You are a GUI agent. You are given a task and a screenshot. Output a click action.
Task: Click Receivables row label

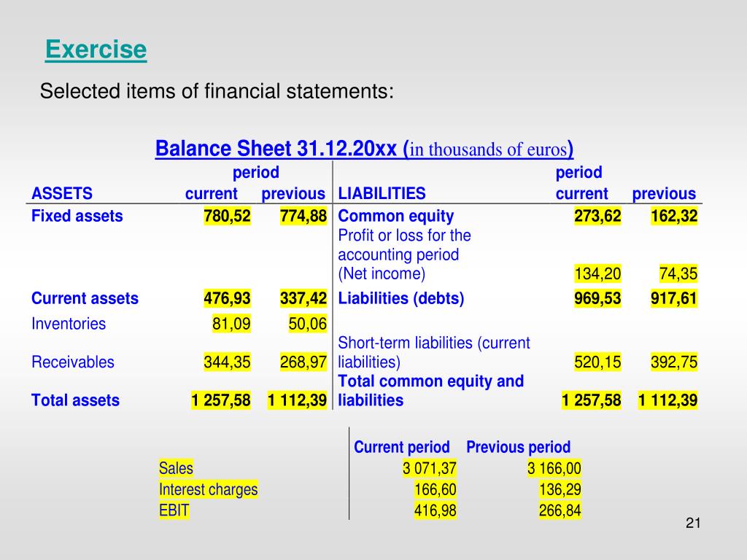[x=73, y=362]
